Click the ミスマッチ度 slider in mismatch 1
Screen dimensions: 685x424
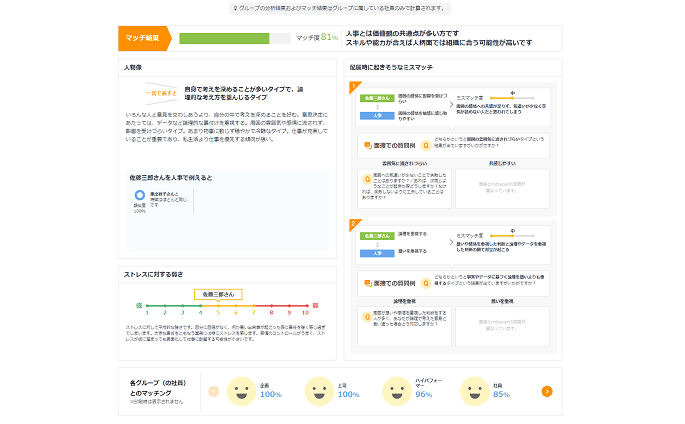pyautogui.click(x=512, y=98)
